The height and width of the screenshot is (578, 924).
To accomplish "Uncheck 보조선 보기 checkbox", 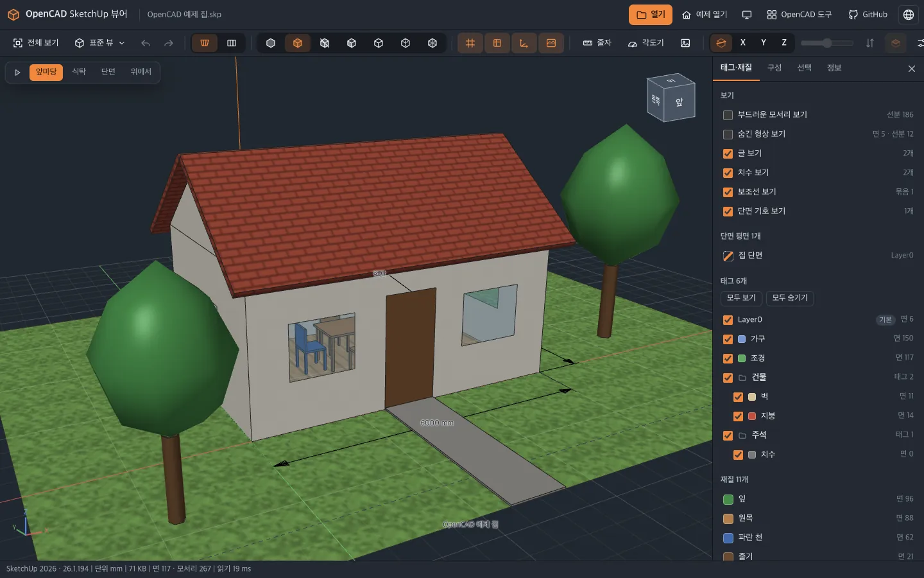I will click(x=728, y=192).
